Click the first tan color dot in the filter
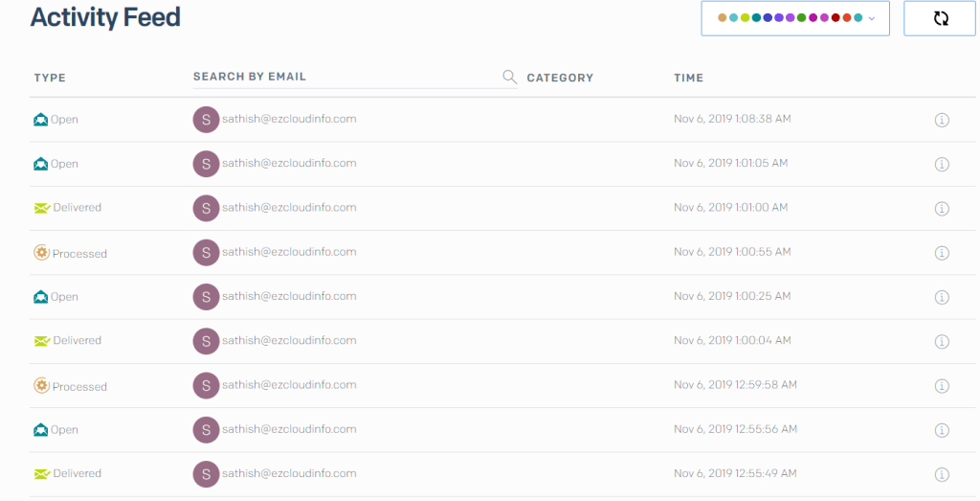 click(x=723, y=18)
